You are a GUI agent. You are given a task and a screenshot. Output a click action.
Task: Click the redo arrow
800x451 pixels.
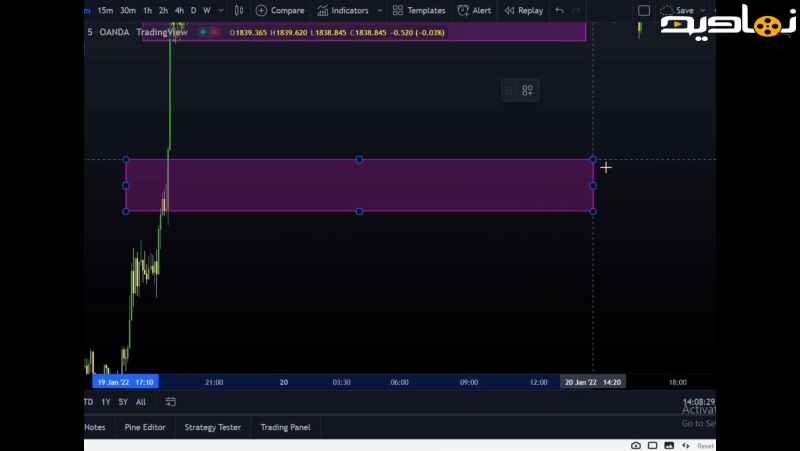tap(577, 10)
